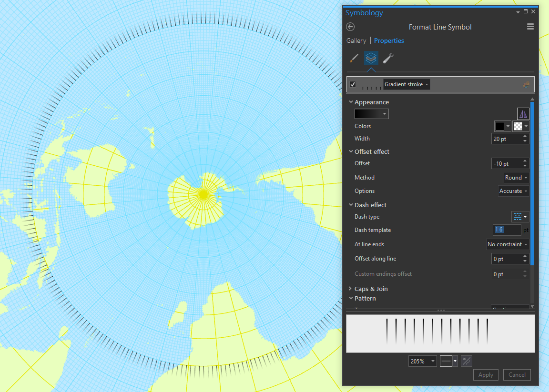Collapse the Offset effect section
Screen dimensions: 549x392
(351, 151)
